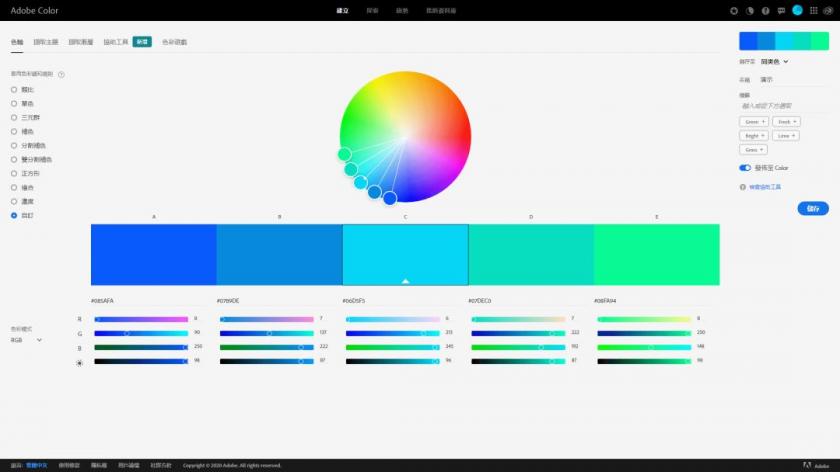The image size is (840, 472).
Task: Click the brightness sun icon beside sliders
Action: pos(79,362)
